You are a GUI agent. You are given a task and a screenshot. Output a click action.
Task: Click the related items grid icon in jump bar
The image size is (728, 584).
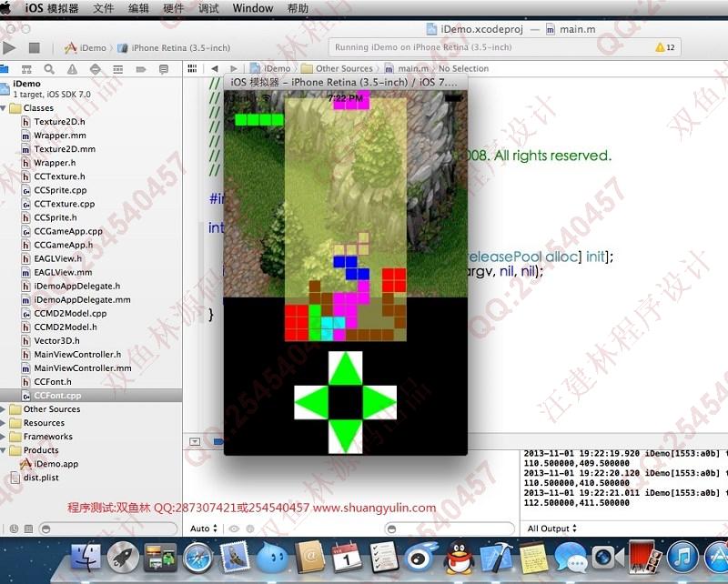(192, 68)
